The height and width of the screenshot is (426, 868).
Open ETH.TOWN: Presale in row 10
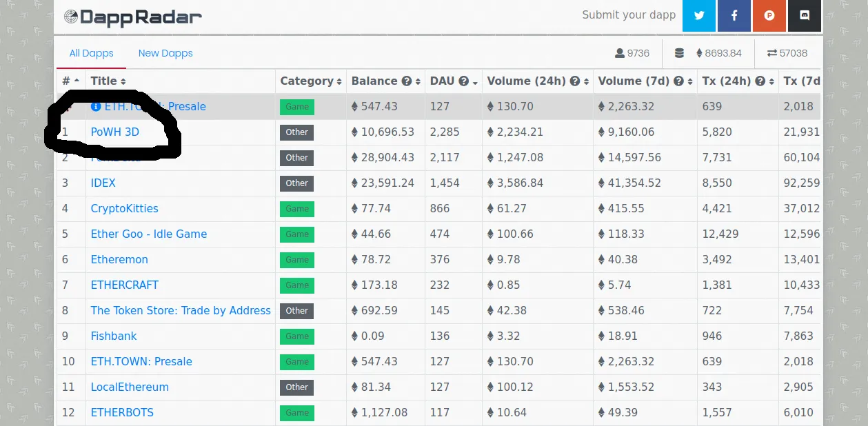coord(141,361)
